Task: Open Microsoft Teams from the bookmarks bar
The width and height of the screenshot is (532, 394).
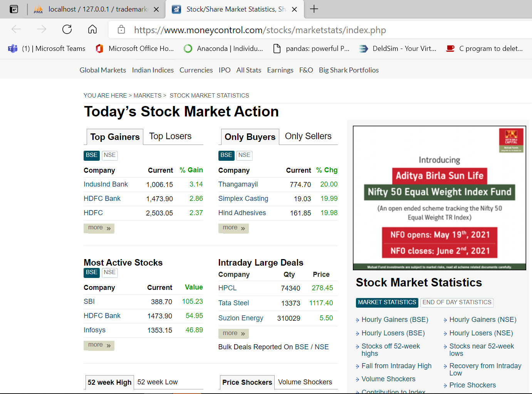Action: (x=46, y=48)
